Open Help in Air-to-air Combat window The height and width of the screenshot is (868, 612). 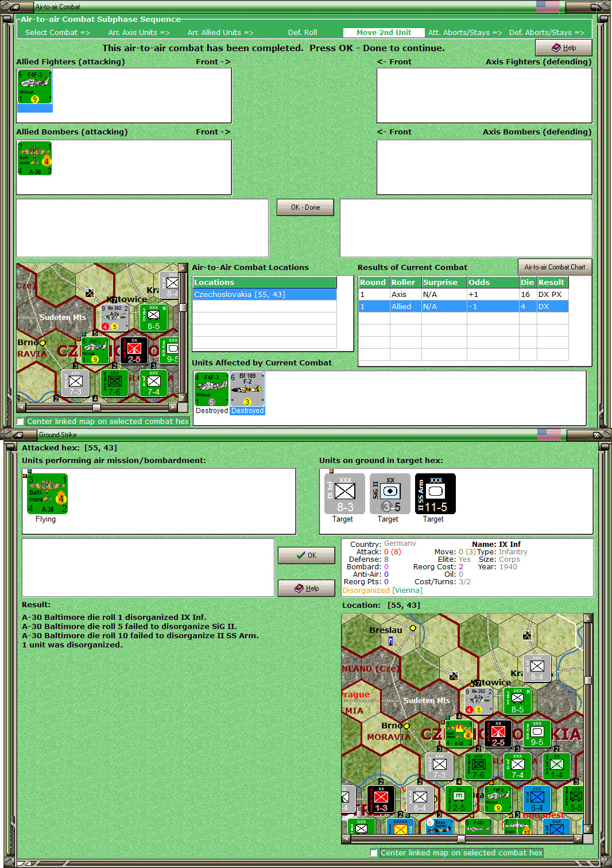(x=563, y=48)
